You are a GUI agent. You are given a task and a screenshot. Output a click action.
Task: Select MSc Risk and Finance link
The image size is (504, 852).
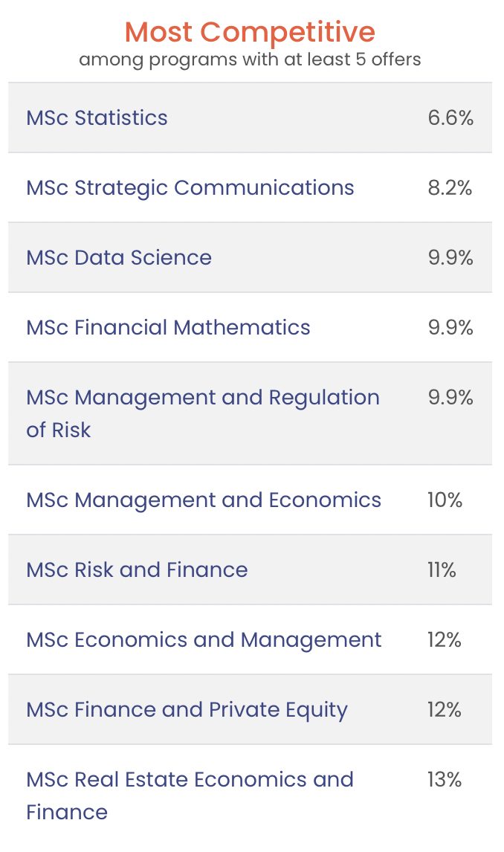pyautogui.click(x=137, y=570)
